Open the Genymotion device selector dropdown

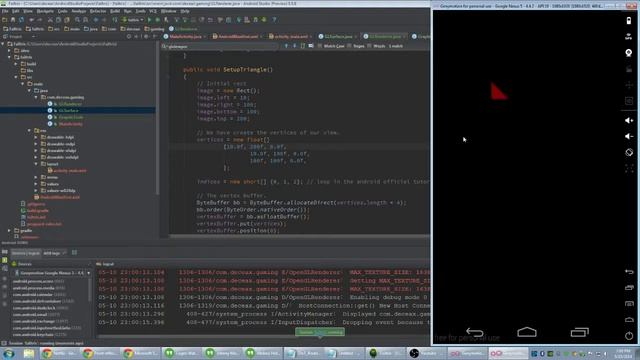(52, 273)
